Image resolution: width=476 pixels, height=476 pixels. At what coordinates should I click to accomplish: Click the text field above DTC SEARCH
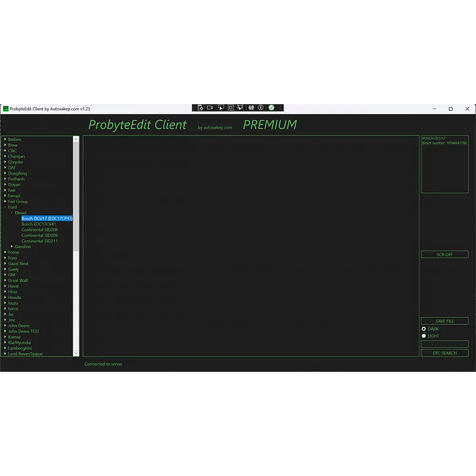click(445, 344)
